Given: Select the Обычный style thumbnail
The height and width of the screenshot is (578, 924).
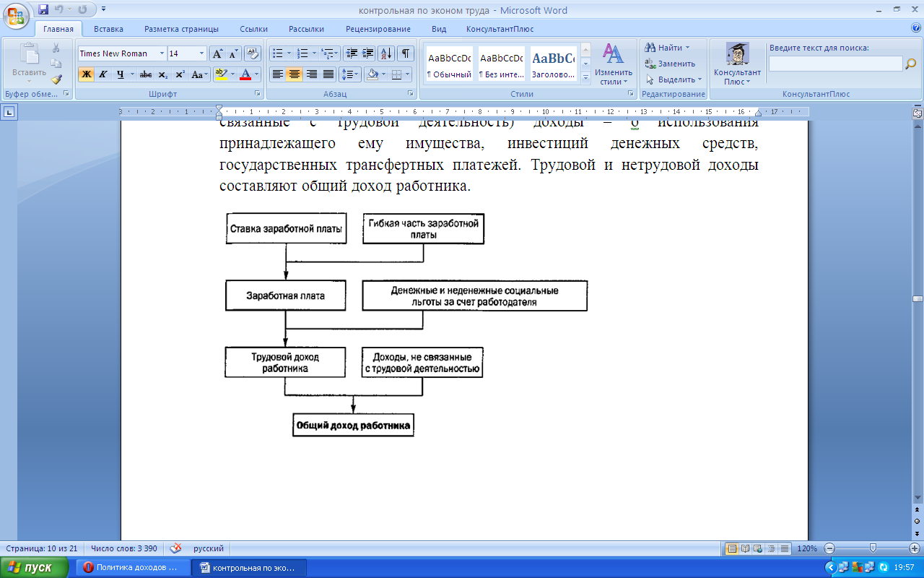Looking at the screenshot, I should pyautogui.click(x=449, y=64).
